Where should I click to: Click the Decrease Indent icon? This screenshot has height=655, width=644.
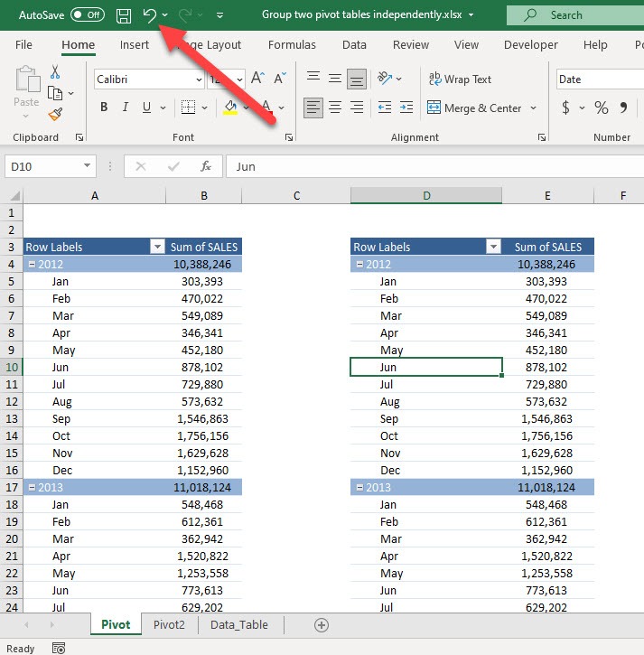[385, 108]
